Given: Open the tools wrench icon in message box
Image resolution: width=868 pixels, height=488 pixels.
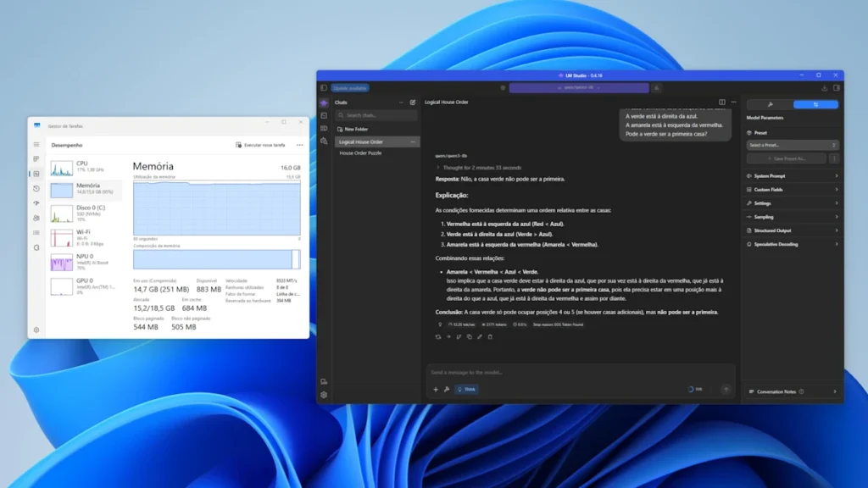Looking at the screenshot, I should pos(447,390).
